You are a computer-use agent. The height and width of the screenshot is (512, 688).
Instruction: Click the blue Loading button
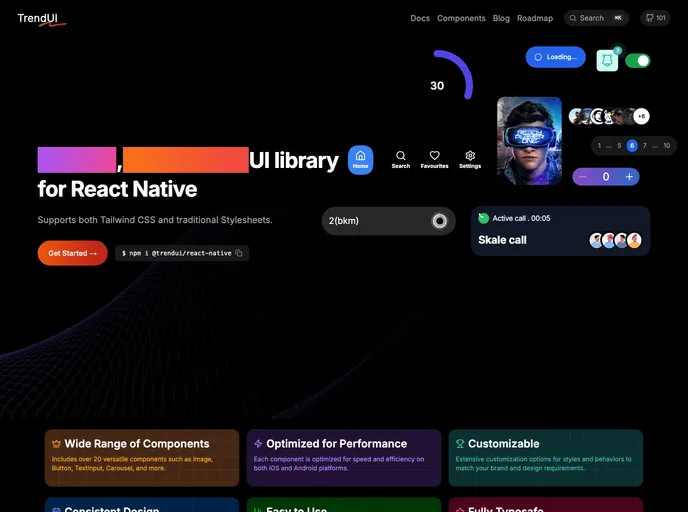[x=555, y=57]
